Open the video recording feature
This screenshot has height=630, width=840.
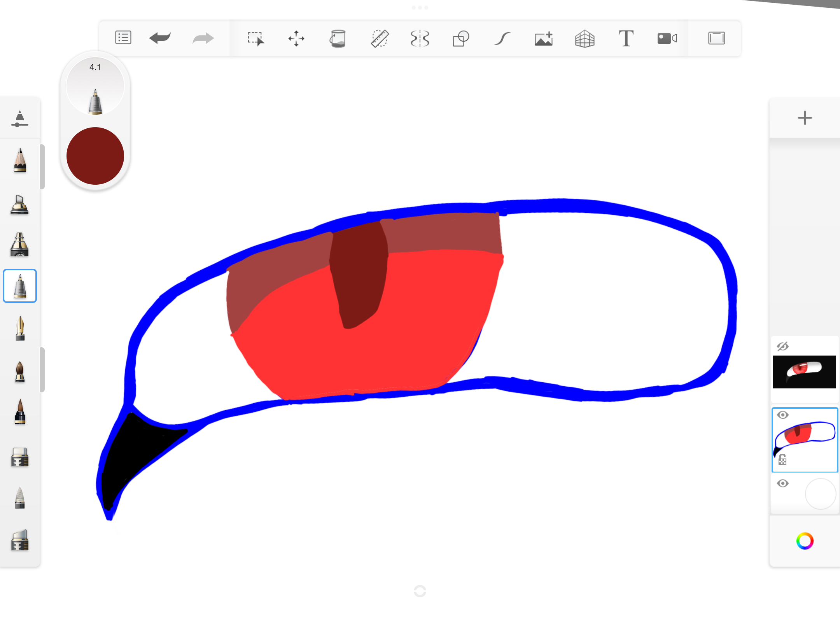click(x=667, y=38)
